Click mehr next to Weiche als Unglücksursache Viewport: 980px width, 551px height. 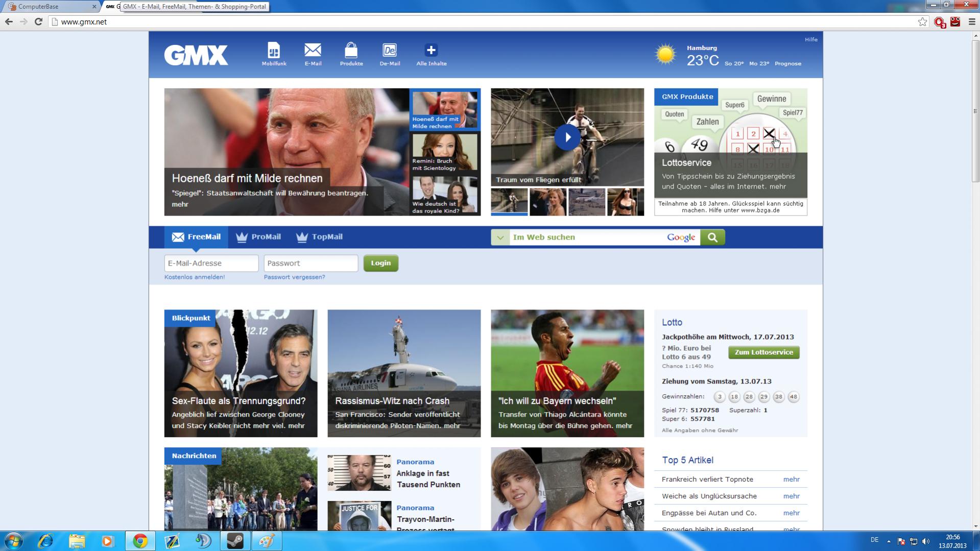[791, 496]
